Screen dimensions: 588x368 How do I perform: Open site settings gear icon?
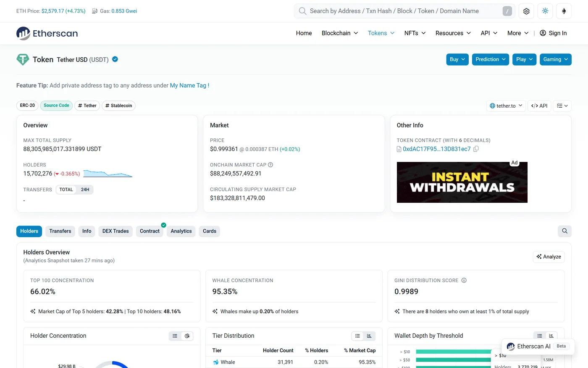526,11
